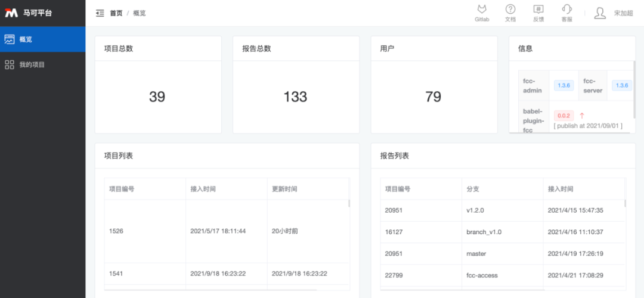This screenshot has height=298, width=644.
Task: Select 概览 in the sidebar menu
Action: click(x=43, y=39)
